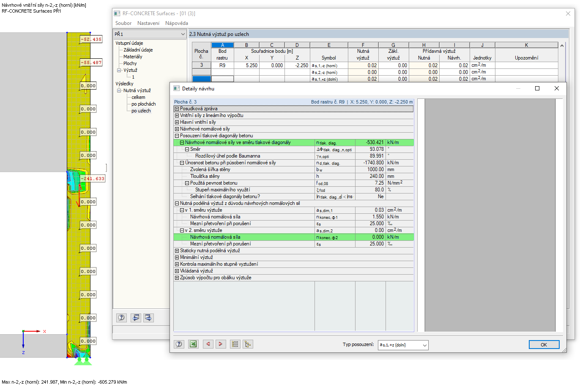Open Nápověda menu
Screen dimensions: 588x387
pos(177,23)
